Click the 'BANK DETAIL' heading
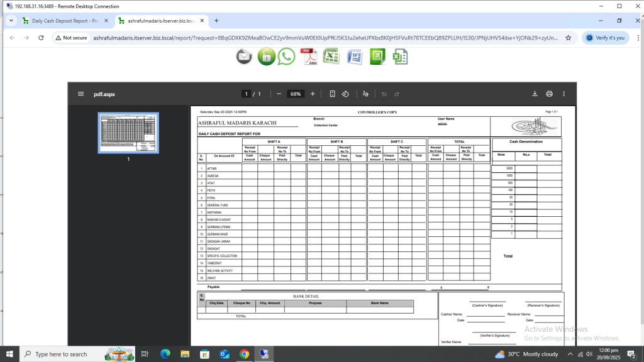 tap(306, 296)
